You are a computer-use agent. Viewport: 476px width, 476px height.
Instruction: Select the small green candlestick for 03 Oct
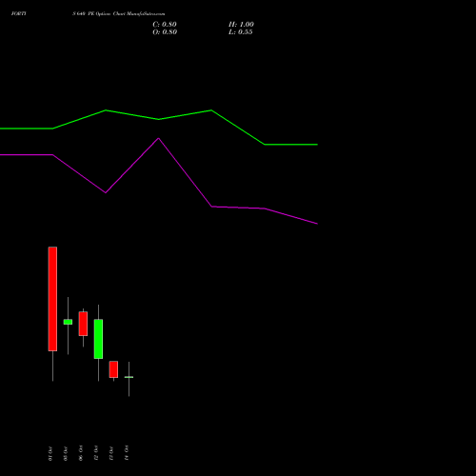(x=68, y=322)
